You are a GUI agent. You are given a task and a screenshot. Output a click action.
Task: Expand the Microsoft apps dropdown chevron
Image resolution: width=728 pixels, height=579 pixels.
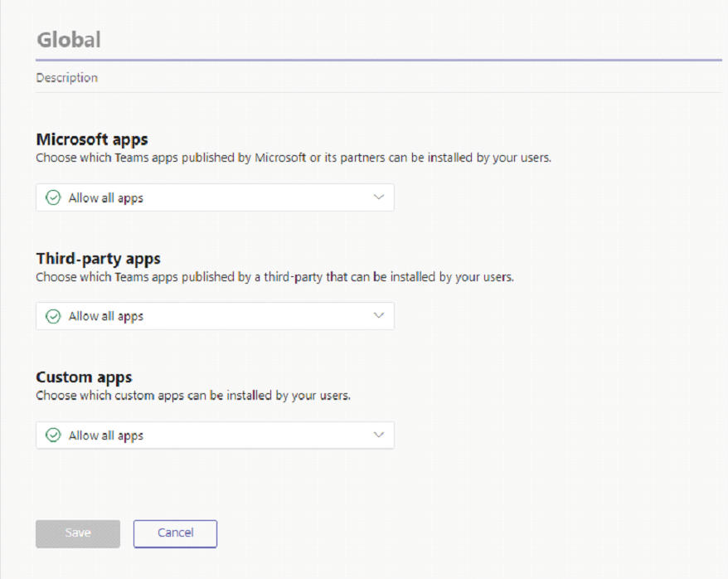click(x=379, y=197)
